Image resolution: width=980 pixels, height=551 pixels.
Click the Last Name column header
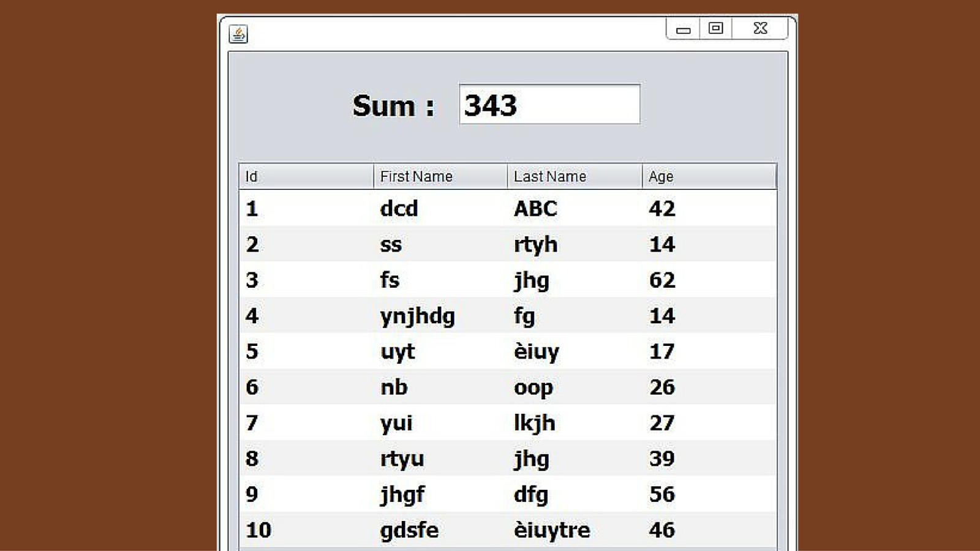[575, 176]
